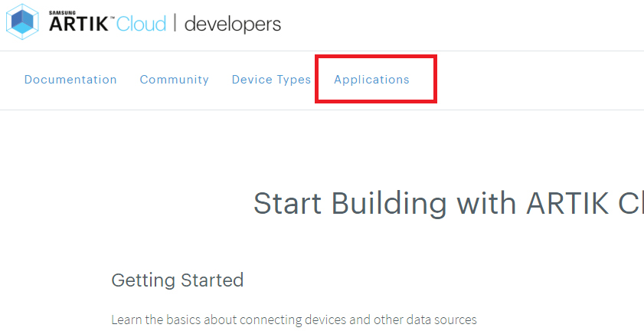Click the ARTIK Cloud cube logo icon

pos(22,21)
